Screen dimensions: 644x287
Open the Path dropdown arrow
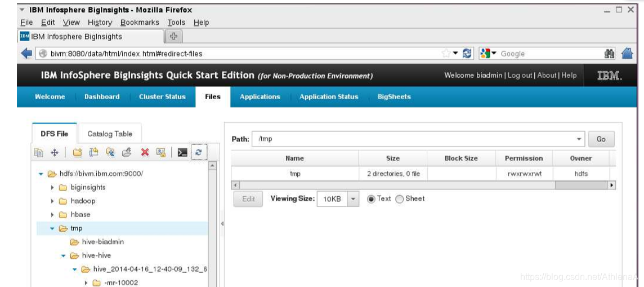pos(579,139)
